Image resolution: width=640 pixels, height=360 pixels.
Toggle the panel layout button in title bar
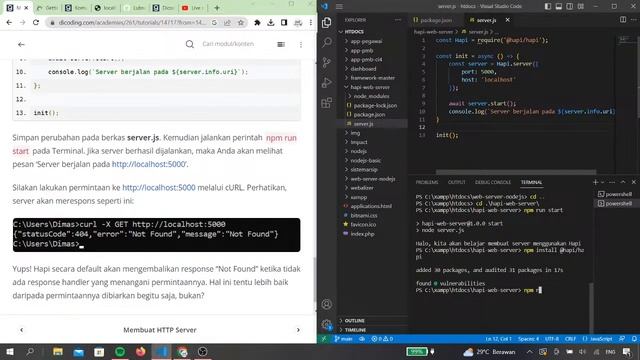[x=558, y=6]
